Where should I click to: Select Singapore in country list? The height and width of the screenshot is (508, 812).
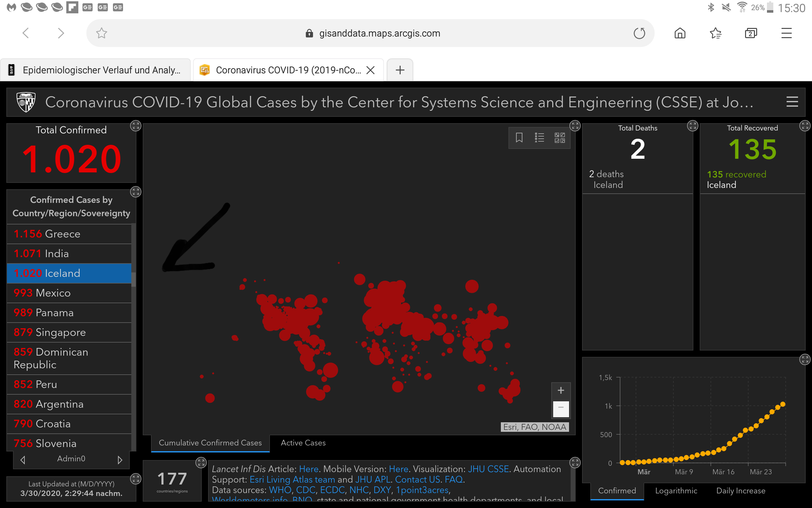click(69, 332)
